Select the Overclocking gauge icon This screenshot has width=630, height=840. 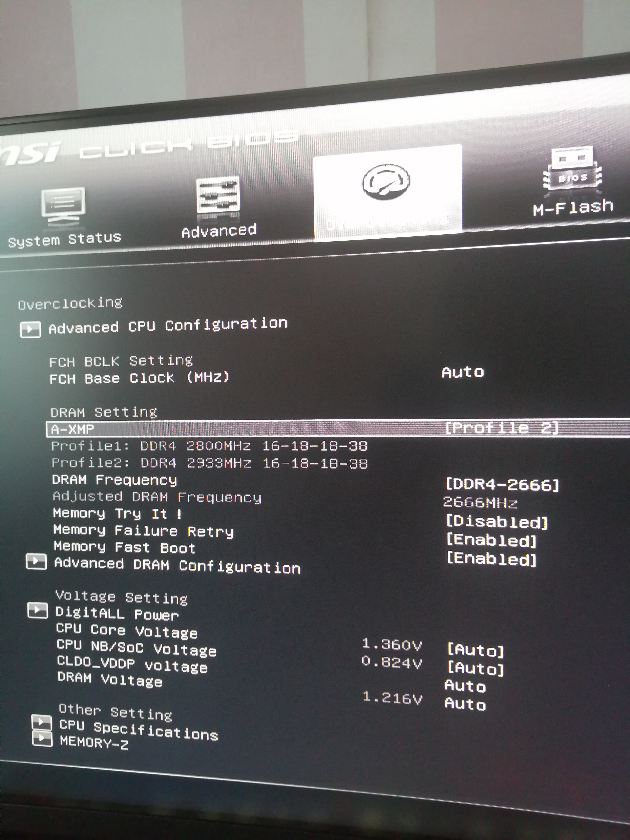click(x=386, y=182)
